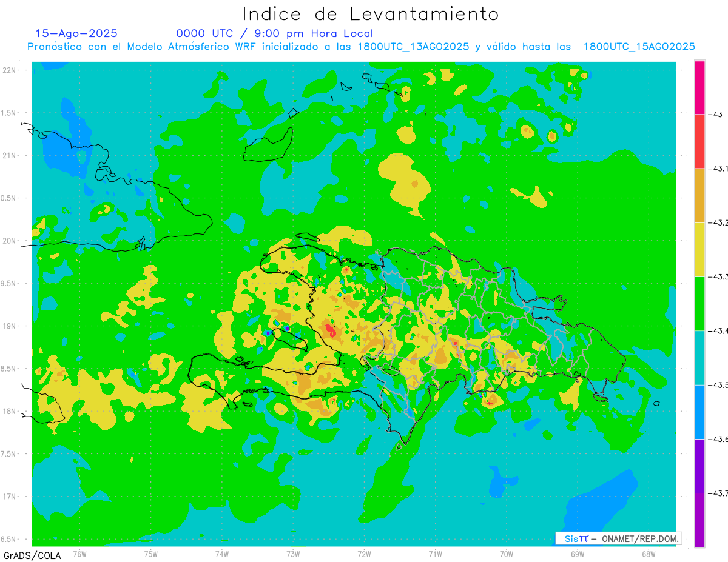The width and height of the screenshot is (728, 562).
Task: Click the '68W' longitude label
Action: click(x=649, y=554)
